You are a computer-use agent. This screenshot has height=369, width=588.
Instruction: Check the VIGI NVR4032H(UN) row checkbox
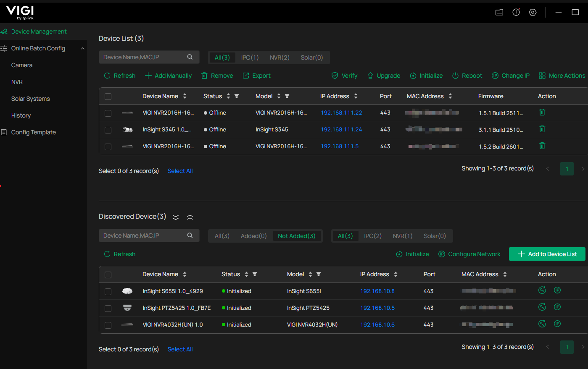(x=108, y=325)
